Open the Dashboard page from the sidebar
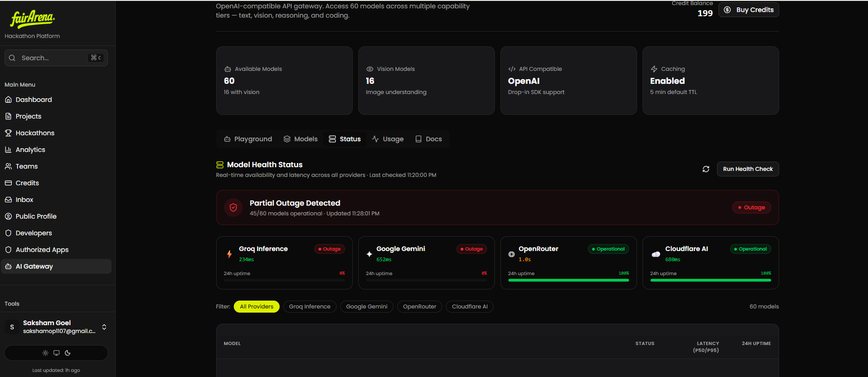The height and width of the screenshot is (377, 868). 56,100
